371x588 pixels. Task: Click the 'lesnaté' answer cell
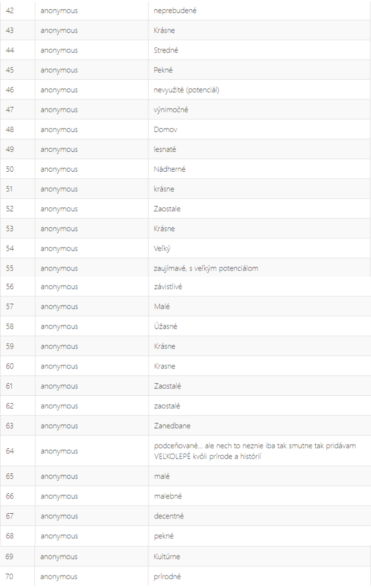pyautogui.click(x=260, y=149)
